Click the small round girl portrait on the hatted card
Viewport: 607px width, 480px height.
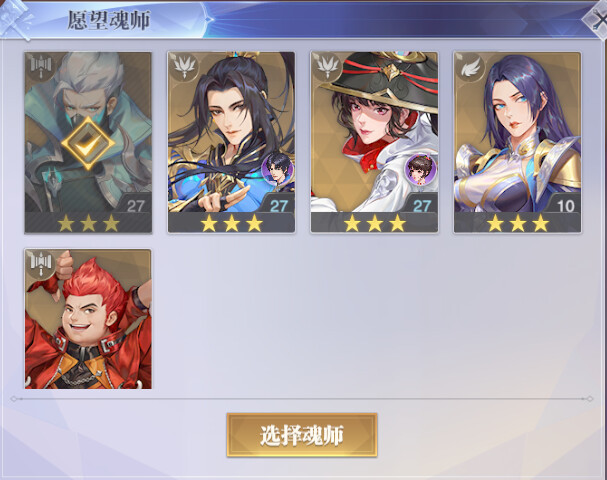420,169
